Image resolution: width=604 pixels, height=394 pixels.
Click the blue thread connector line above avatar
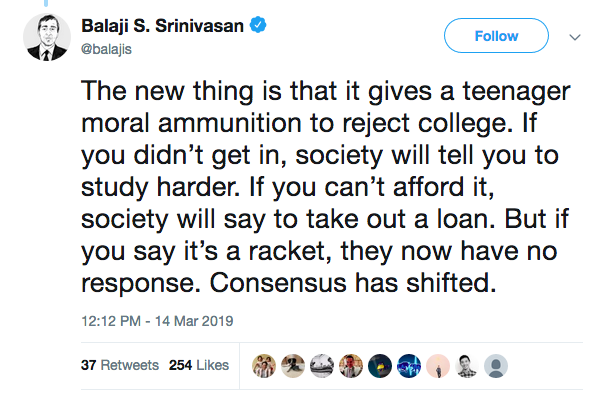[46, 3]
